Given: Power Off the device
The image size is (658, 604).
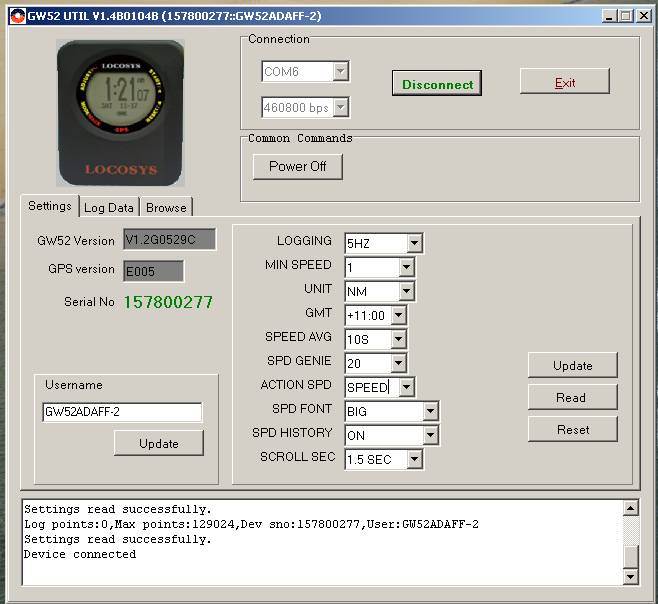Looking at the screenshot, I should pos(297,166).
